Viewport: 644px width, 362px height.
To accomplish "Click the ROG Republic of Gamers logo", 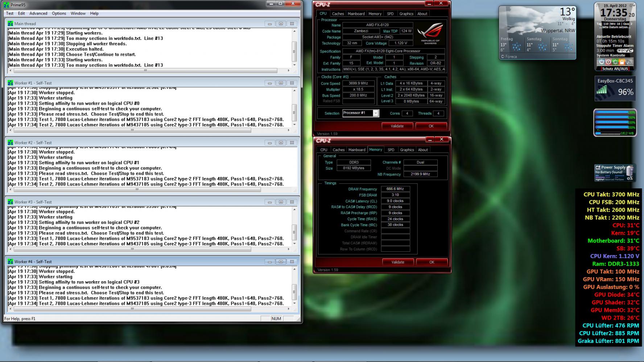I will click(430, 34).
